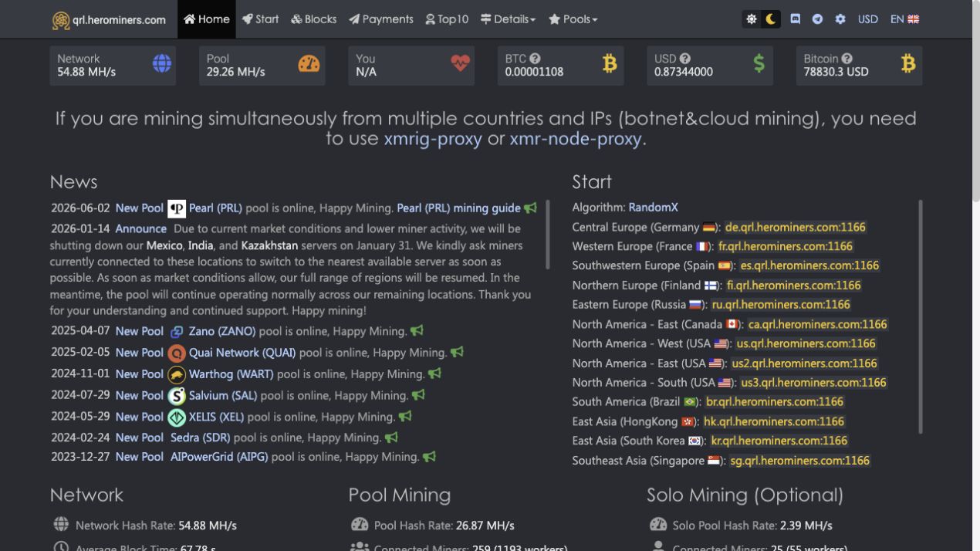Click help icon next to USD label
The width and height of the screenshot is (980, 551).
[684, 59]
